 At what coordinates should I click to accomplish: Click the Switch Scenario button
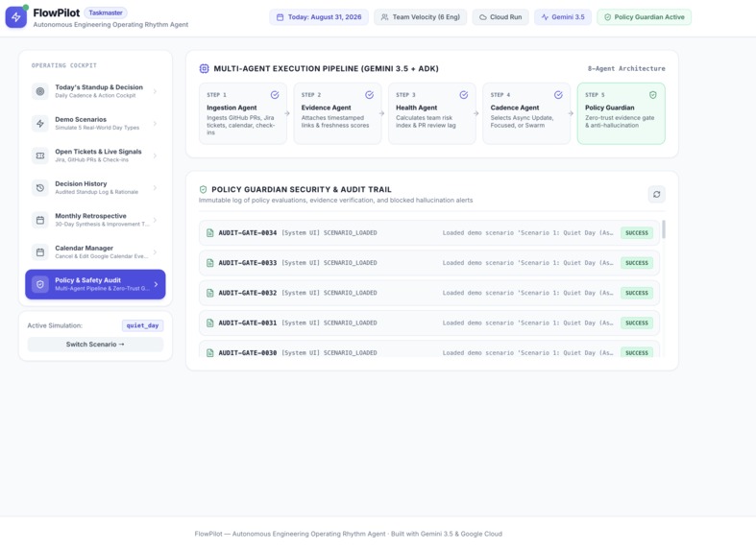[95, 345]
